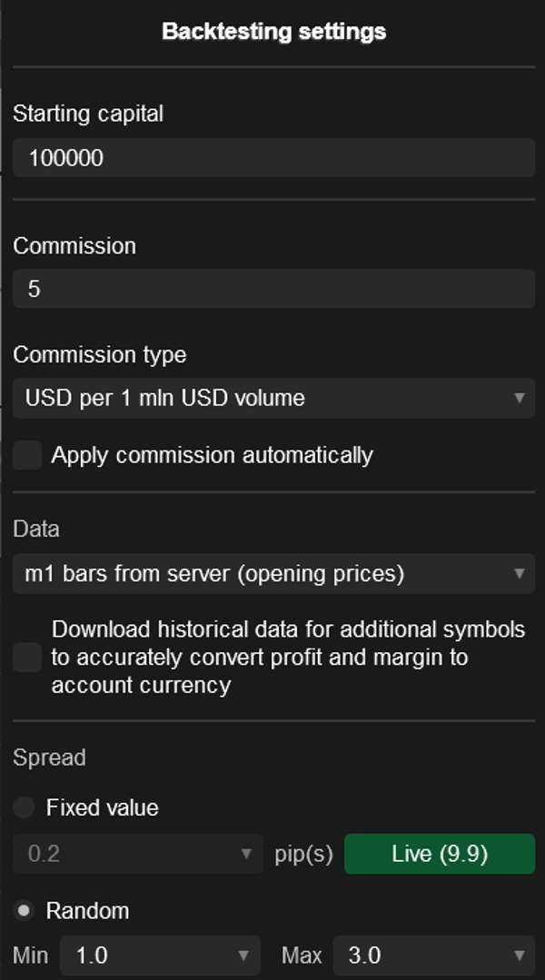Click the Download historical data label text
Screen dimensions: 545x980
tap(288, 657)
